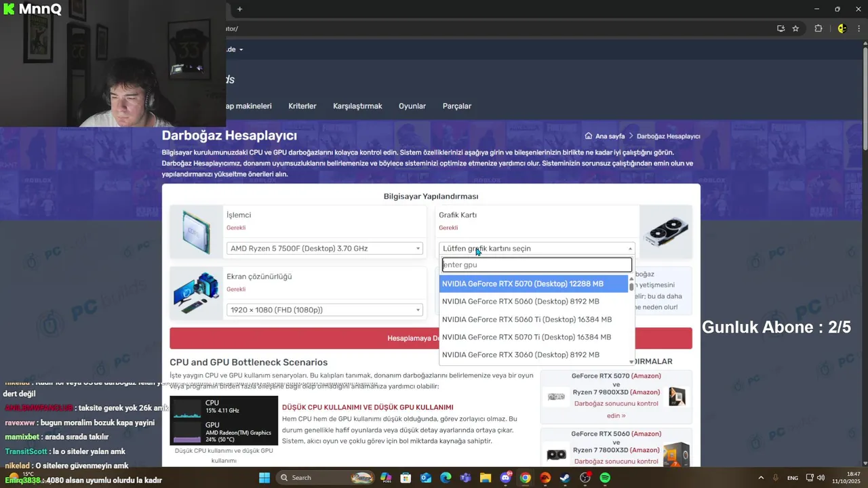
Task: Collapse the Grafik Kartı select box
Action: pos(536,249)
